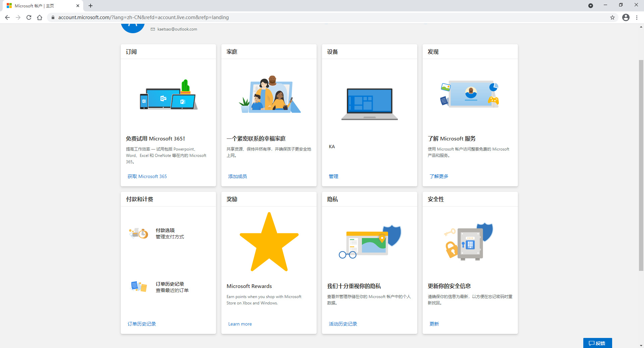Image resolution: width=644 pixels, height=348 pixels.
Task: Reload the Microsoft account page
Action: point(29,17)
